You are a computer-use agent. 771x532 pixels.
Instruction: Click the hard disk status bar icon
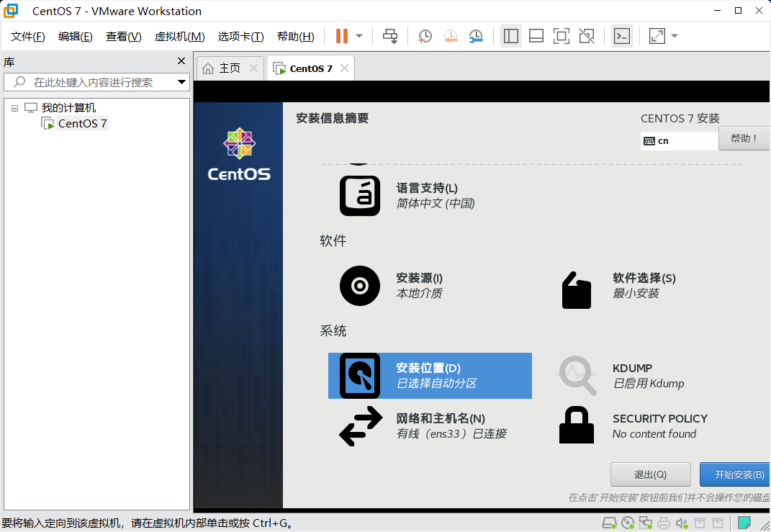tap(609, 523)
